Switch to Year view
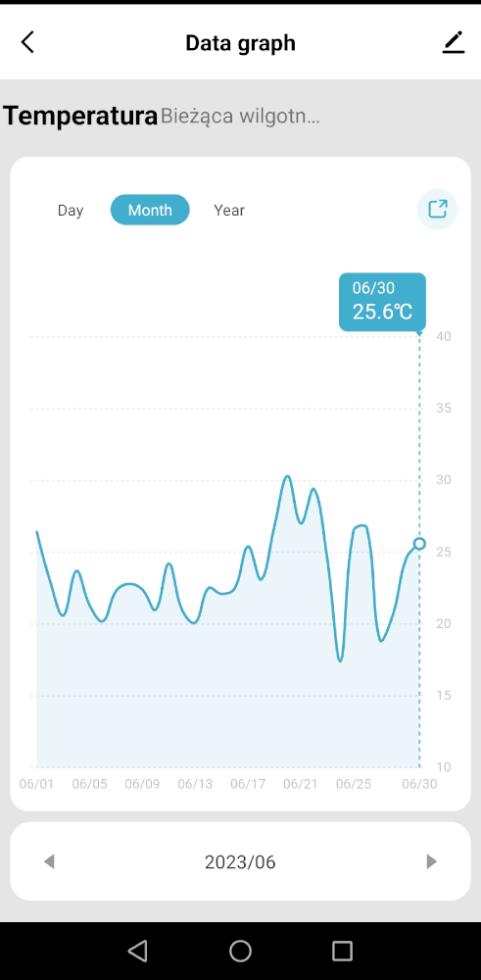The height and width of the screenshot is (980, 481). point(229,210)
